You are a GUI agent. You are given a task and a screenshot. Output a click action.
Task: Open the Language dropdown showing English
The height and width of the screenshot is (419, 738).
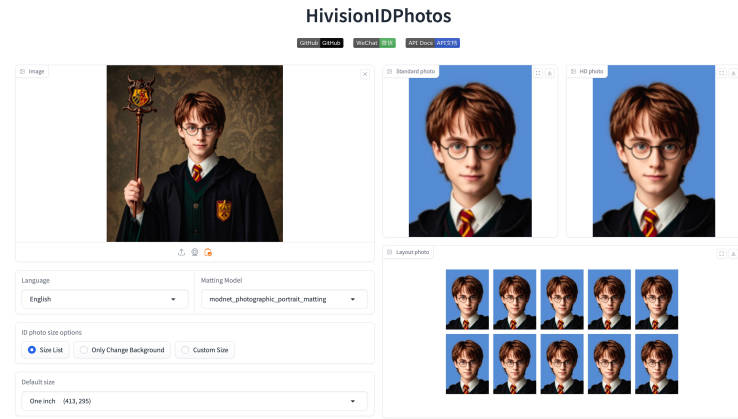coord(104,299)
